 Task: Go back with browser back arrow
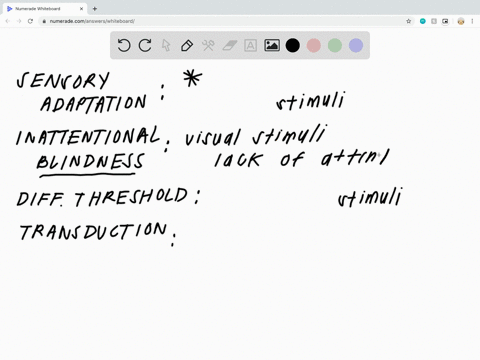click(8, 21)
